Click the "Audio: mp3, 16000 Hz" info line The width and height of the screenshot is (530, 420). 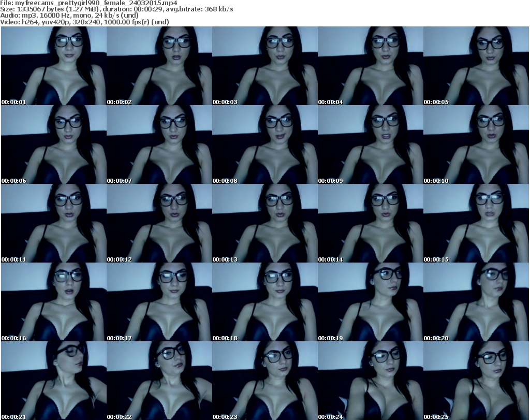tap(69, 16)
